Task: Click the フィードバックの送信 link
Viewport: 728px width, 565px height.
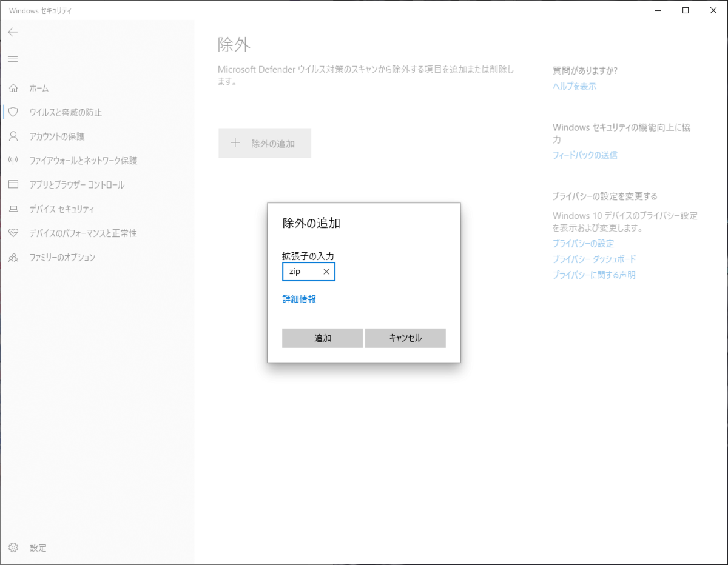Action: coord(585,155)
